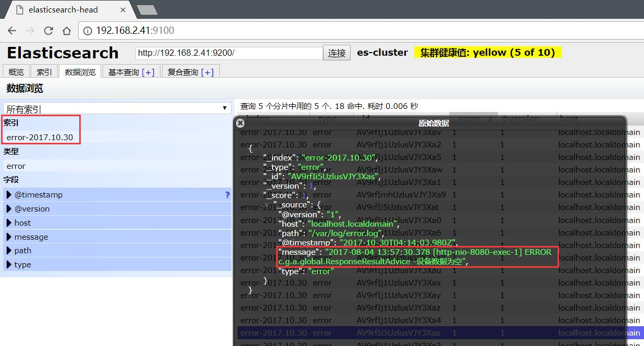Click the row with id AV9rfIj1UzlusVJY3Xa1
644x346 pixels.
440,182
